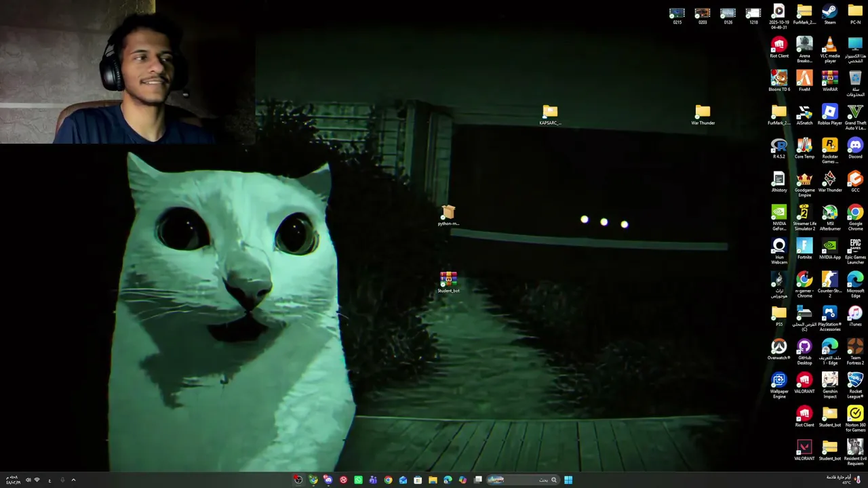The image size is (868, 488).
Task: Click the Counter-Strike 2 shortcut
Action: 829,285
